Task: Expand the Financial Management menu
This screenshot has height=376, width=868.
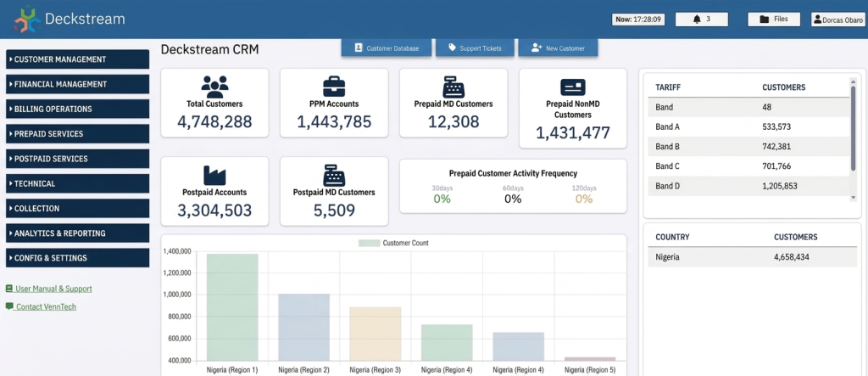Action: (77, 84)
